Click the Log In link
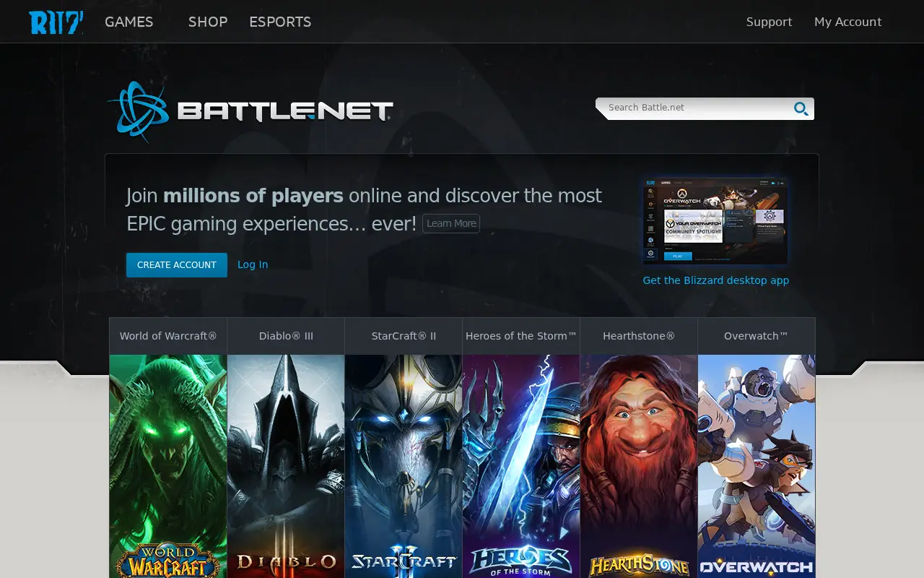The image size is (924, 578). click(253, 264)
